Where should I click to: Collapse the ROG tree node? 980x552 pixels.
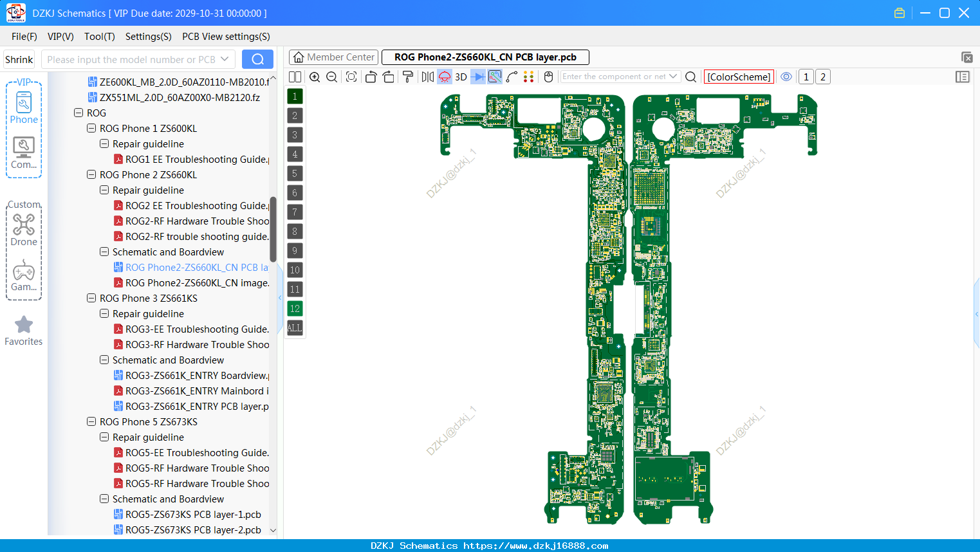pos(79,113)
